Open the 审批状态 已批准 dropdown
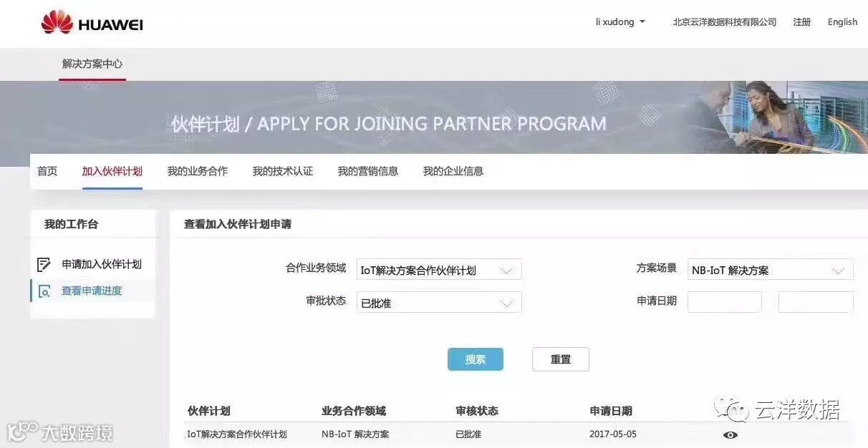The image size is (868, 448). (x=439, y=303)
